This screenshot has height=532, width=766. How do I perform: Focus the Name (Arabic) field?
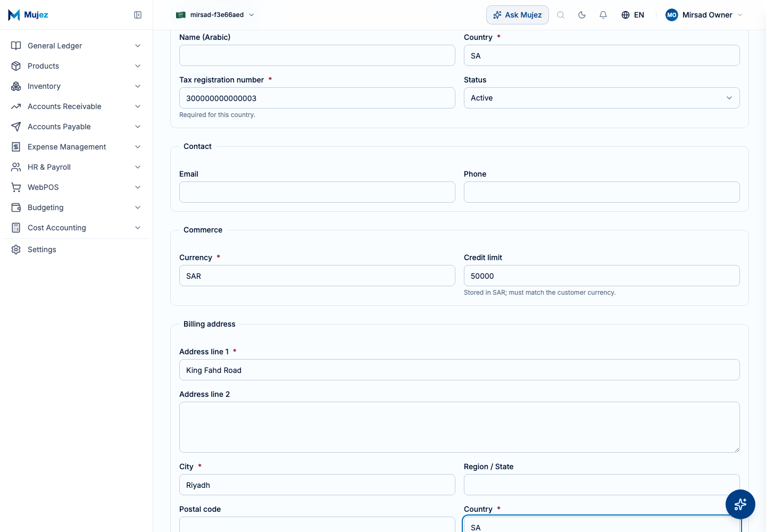[x=317, y=55]
